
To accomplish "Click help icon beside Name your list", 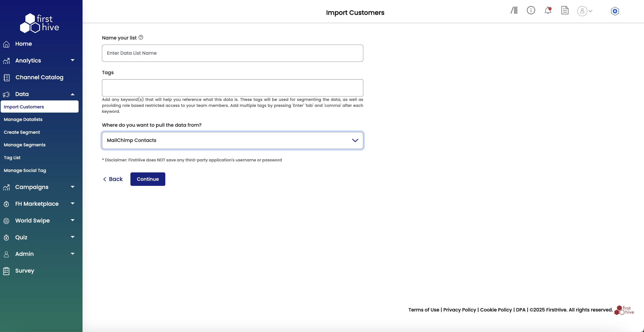I will pyautogui.click(x=141, y=37).
